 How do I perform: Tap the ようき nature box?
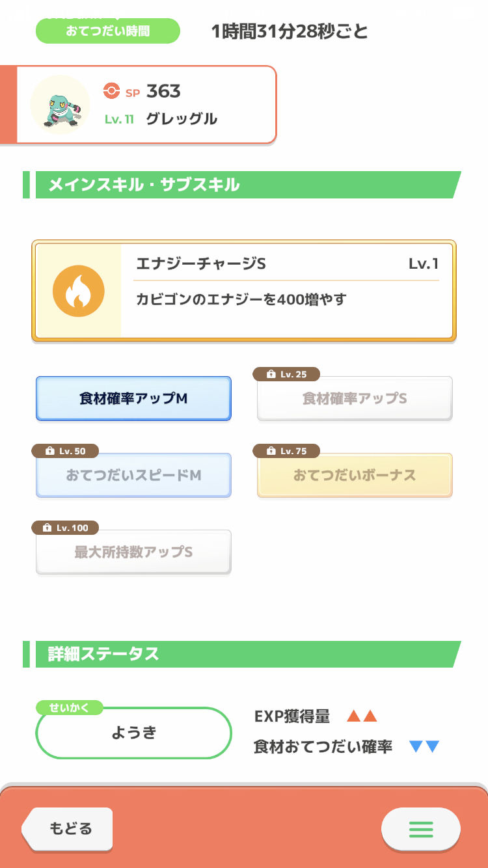pos(133,733)
